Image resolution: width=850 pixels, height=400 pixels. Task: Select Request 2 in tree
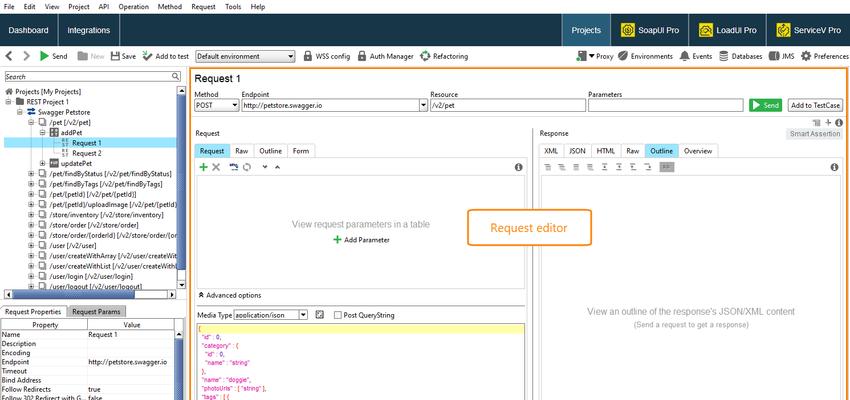(87, 153)
